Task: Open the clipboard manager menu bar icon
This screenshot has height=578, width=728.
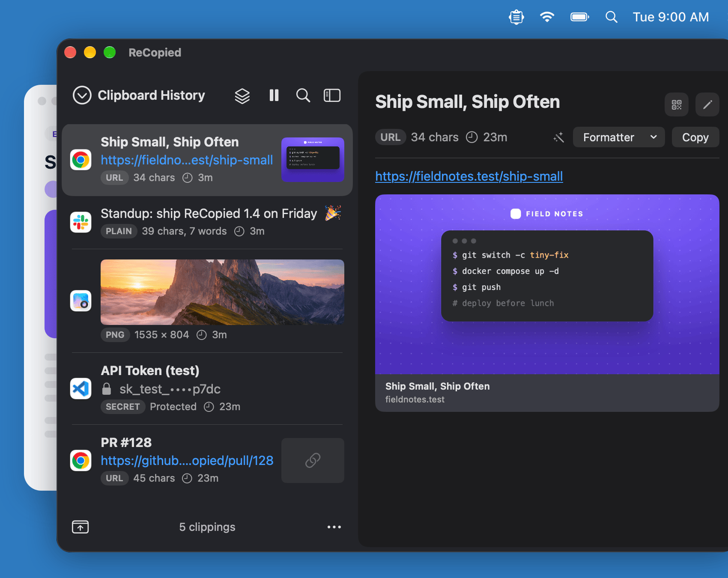Action: tap(516, 17)
